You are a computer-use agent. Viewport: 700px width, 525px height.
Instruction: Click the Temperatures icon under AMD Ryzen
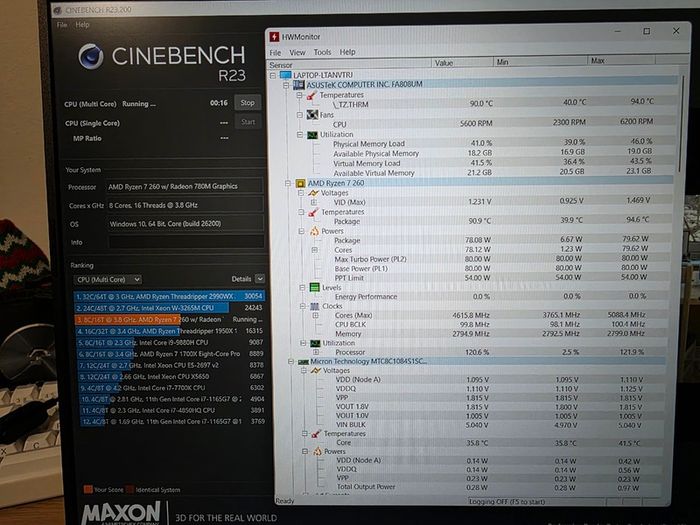[313, 212]
